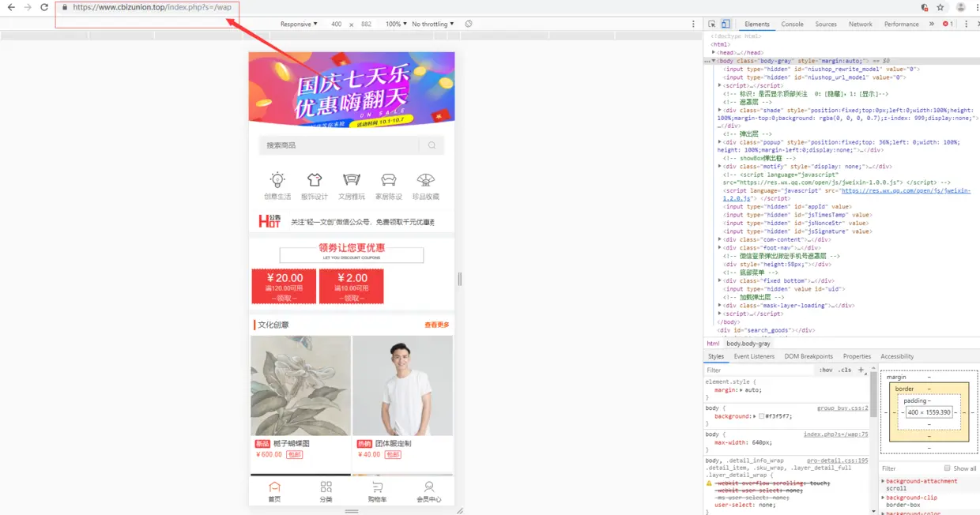The image size is (980, 515).
Task: Open the Responsive device dropdown
Action: [299, 24]
